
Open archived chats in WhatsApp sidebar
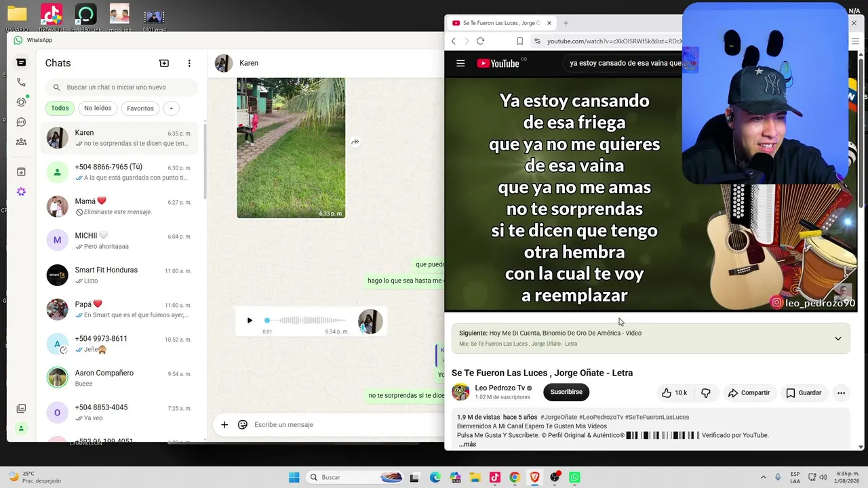coord(21,172)
